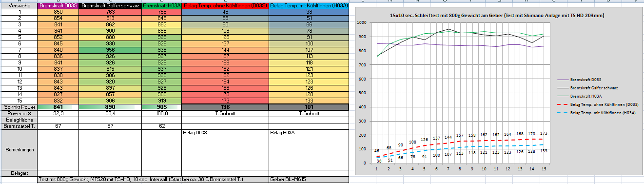Click cell Geber BL-M615
This screenshot has height=184, width=644.
click(x=309, y=180)
